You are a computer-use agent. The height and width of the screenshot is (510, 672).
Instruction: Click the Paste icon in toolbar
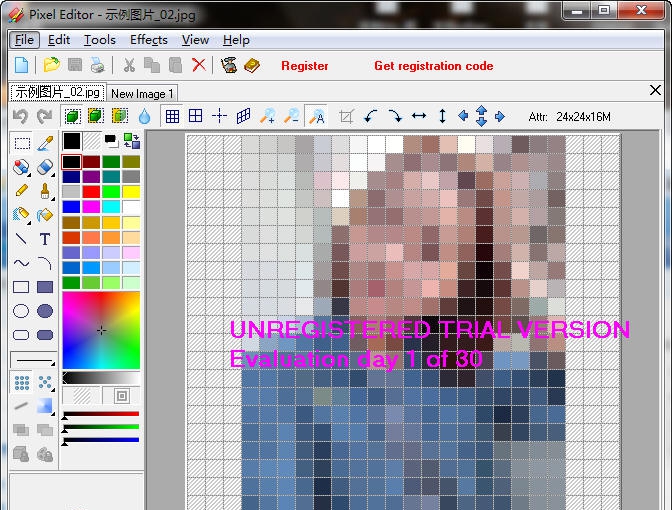[175, 65]
